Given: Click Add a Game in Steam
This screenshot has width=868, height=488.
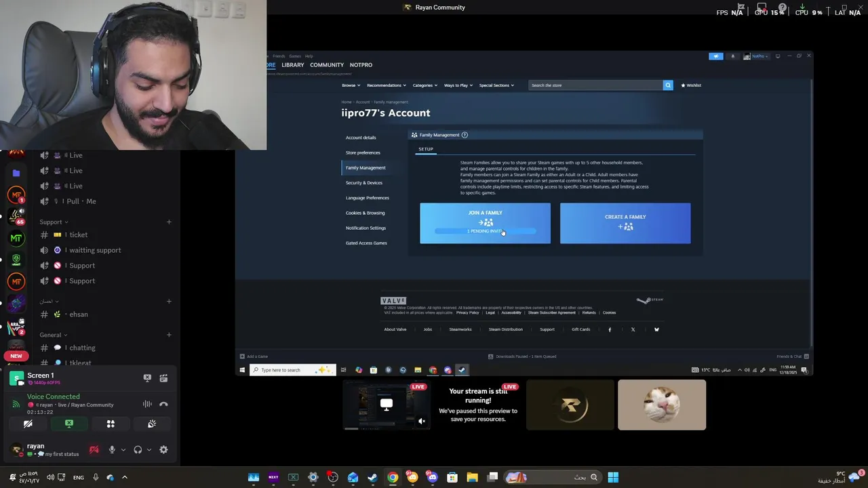Looking at the screenshot, I should pos(254,357).
